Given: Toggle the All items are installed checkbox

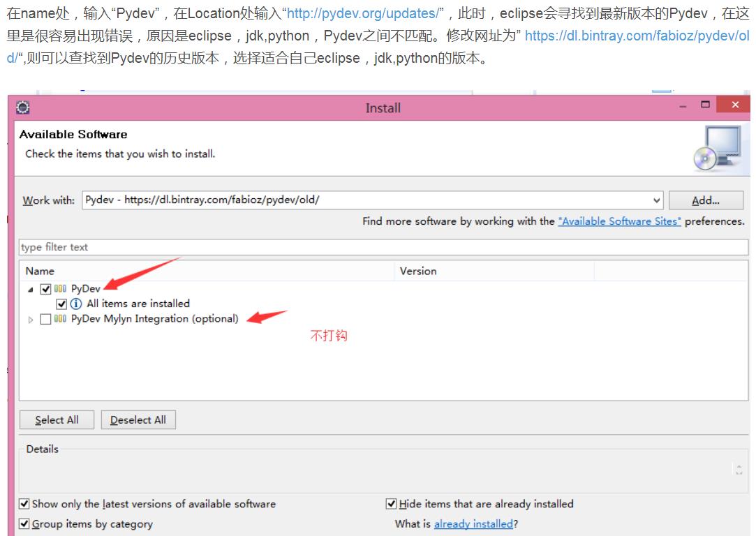Looking at the screenshot, I should (61, 304).
